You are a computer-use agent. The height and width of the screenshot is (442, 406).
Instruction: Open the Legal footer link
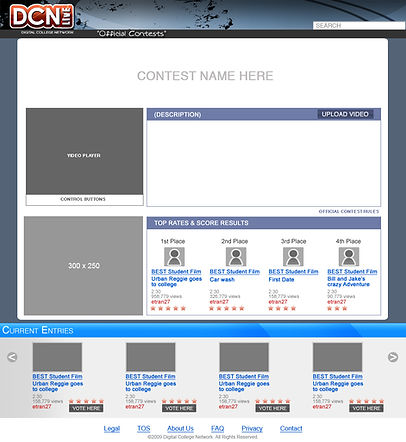point(112,429)
